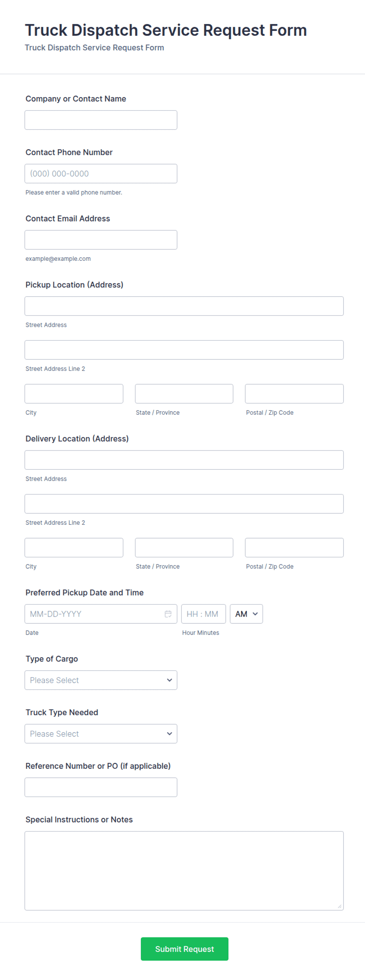
Task: Focus the Company or Contact Name field
Action: (101, 120)
